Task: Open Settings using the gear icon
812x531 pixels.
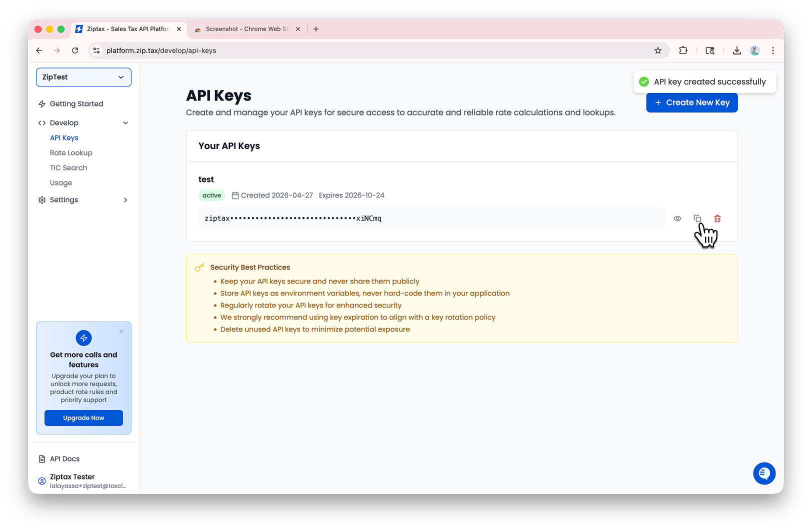Action: tap(42, 199)
